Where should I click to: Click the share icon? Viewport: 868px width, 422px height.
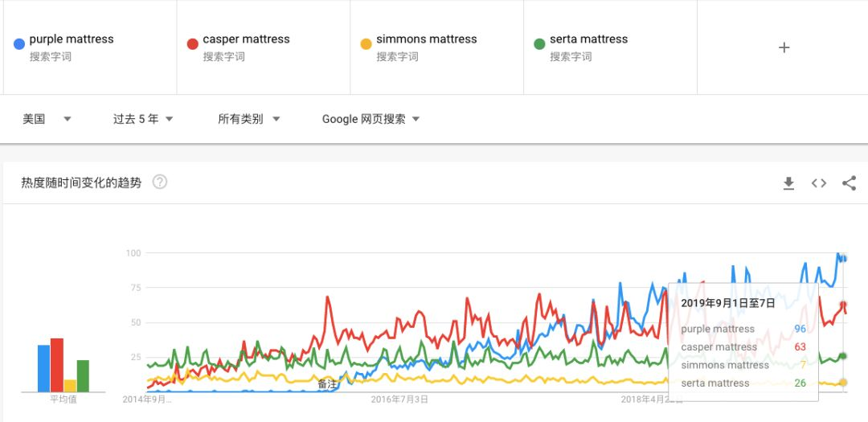(x=850, y=183)
